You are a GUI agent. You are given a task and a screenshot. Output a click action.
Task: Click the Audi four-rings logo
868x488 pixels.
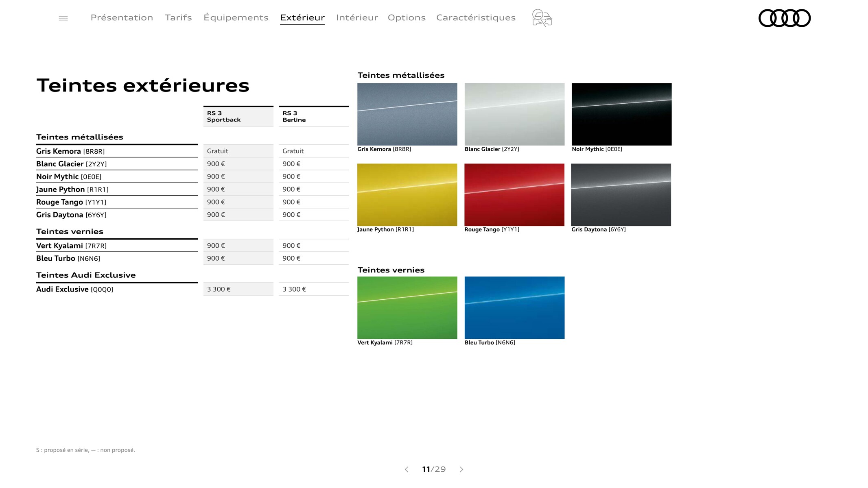[785, 18]
